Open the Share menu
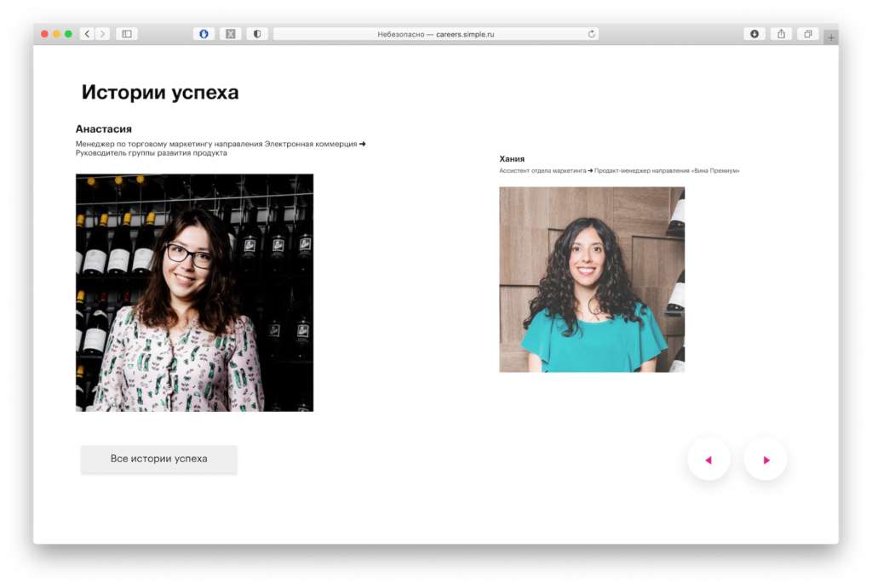Image resolution: width=872 pixels, height=588 pixels. coord(781,34)
